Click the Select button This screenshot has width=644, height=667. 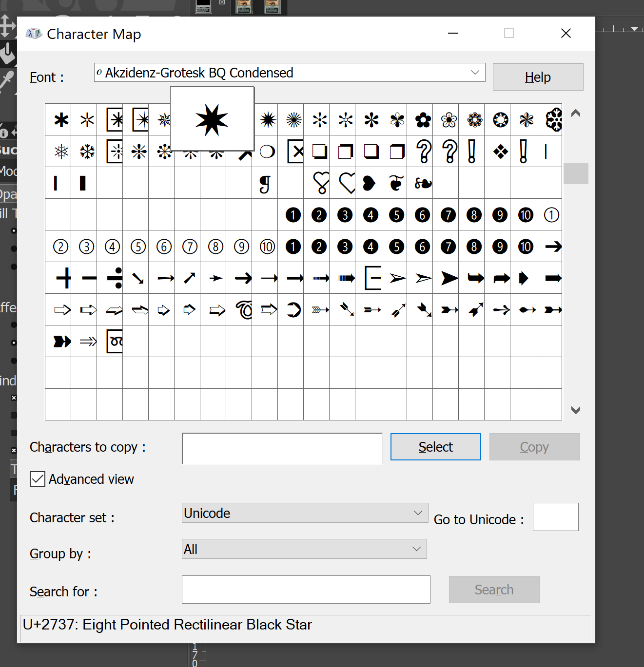click(x=436, y=447)
